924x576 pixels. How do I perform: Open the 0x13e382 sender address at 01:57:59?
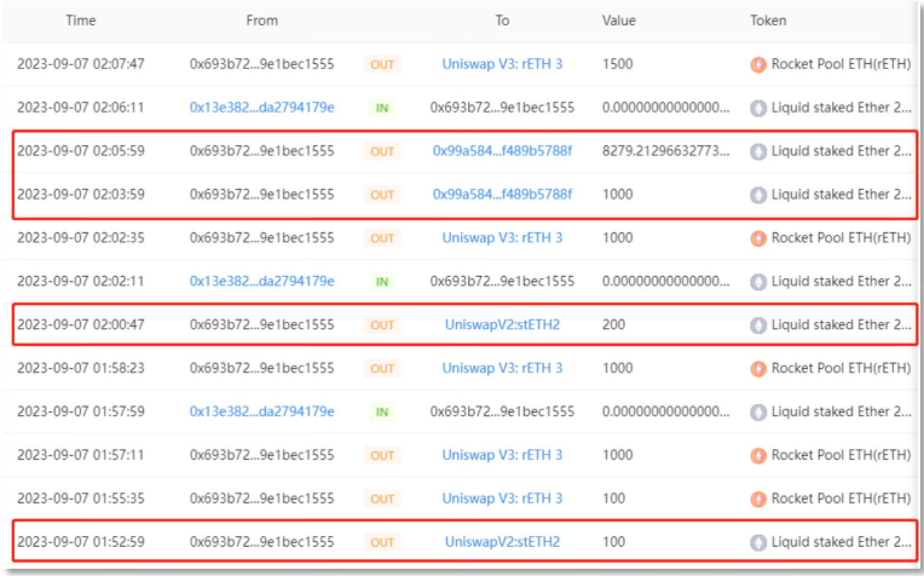(262, 411)
